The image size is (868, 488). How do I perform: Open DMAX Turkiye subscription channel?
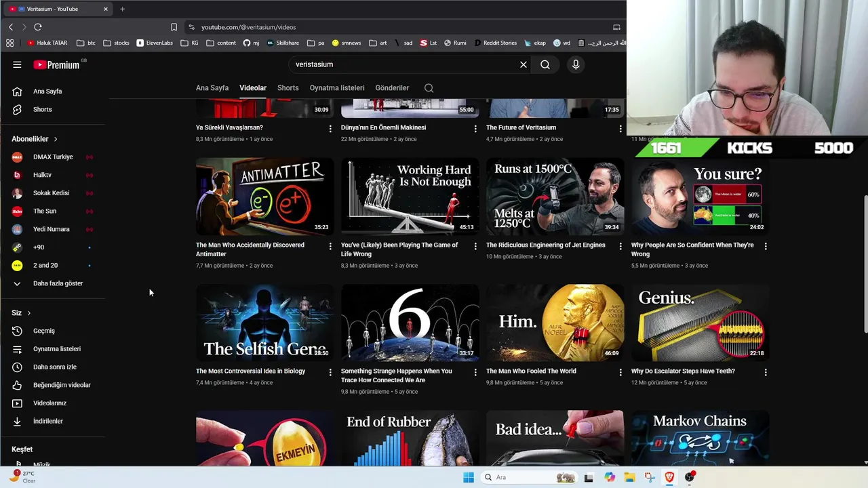pos(52,157)
